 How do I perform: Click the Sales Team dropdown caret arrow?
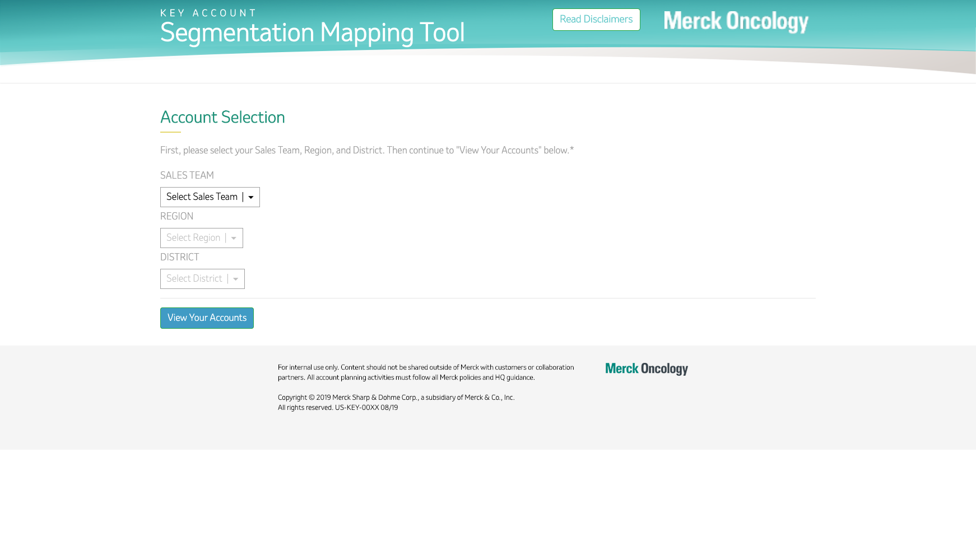coord(251,197)
